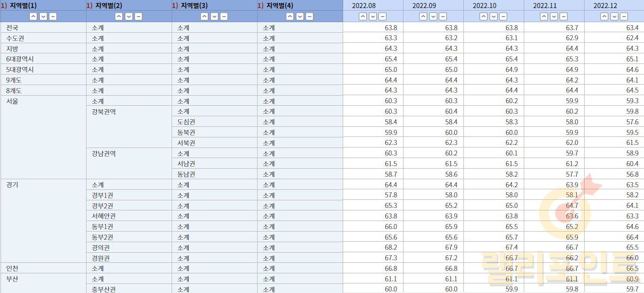Select the 인천 region row label
The height and width of the screenshot is (293, 644).
12,268
